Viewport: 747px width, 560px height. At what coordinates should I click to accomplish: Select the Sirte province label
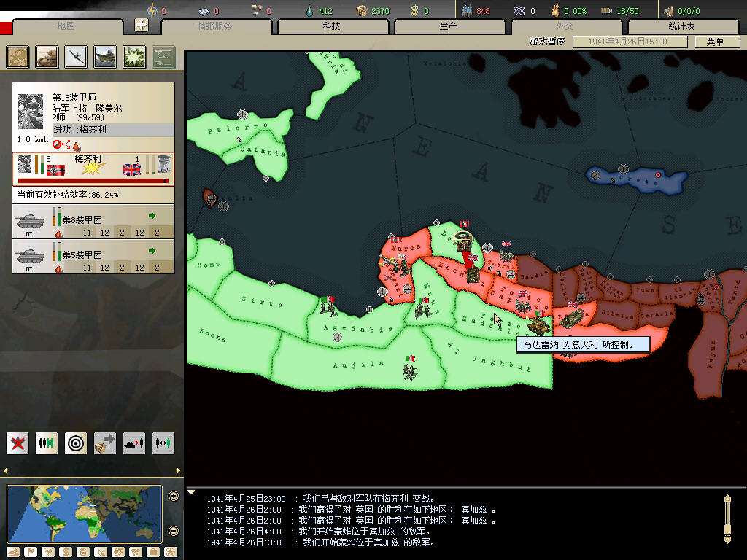pyautogui.click(x=262, y=301)
